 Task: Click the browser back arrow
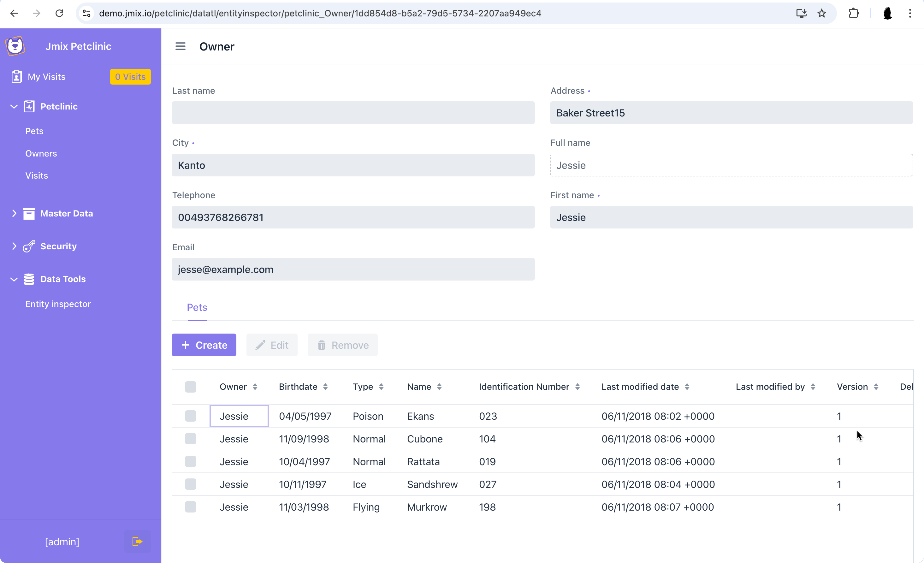click(14, 14)
